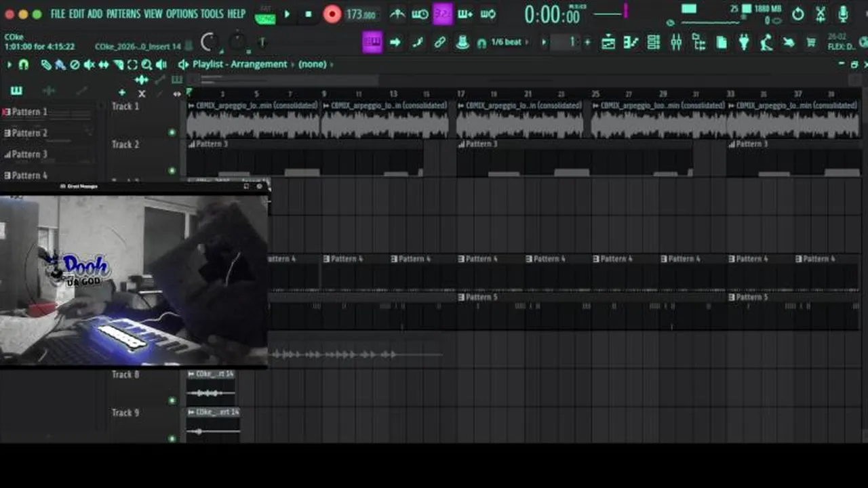Select the Playback speaker tool
The image size is (868, 488).
pyautogui.click(x=161, y=64)
